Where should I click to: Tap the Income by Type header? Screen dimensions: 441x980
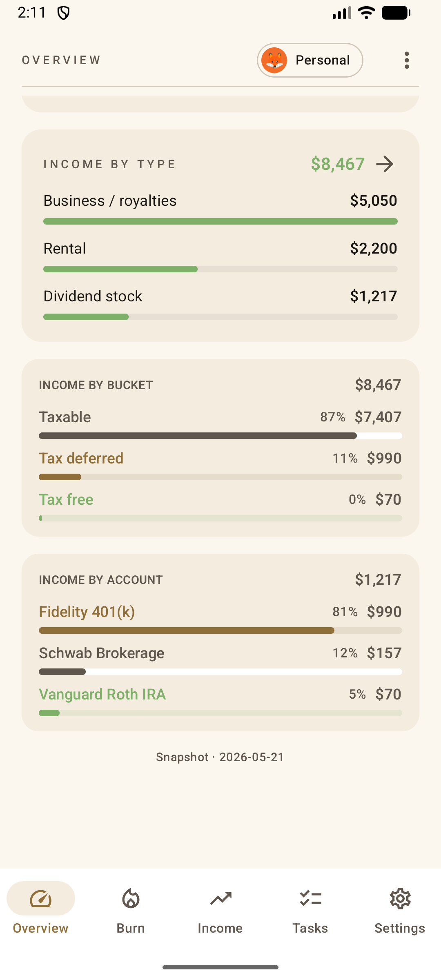click(x=109, y=164)
